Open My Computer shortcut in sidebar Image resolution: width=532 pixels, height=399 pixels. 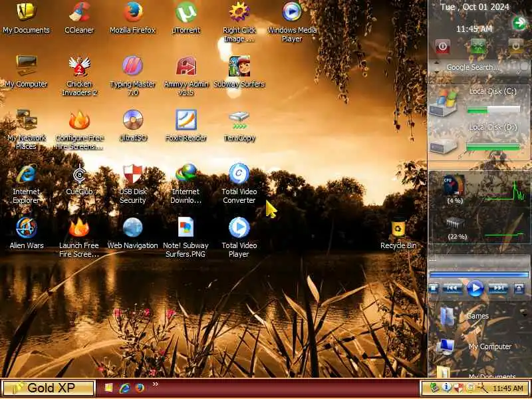[475, 346]
